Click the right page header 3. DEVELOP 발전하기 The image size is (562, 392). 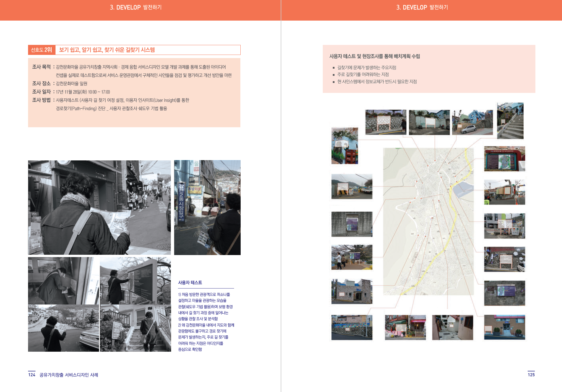(x=422, y=7)
